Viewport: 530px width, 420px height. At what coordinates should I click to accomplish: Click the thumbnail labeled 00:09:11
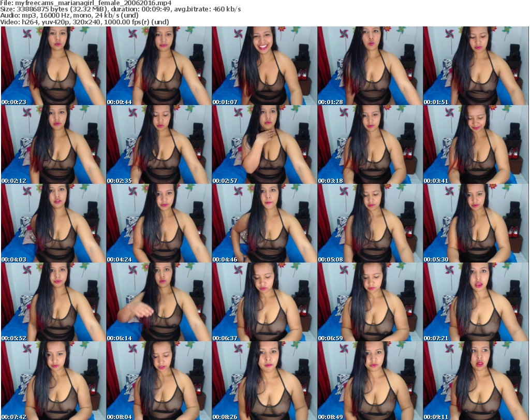[476, 381]
